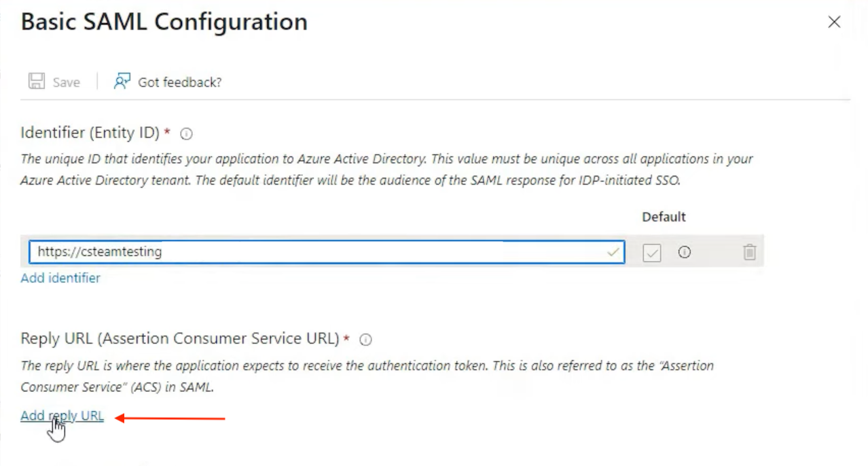Click info icon beside Default checkbox
The image size is (868, 466).
click(685, 253)
